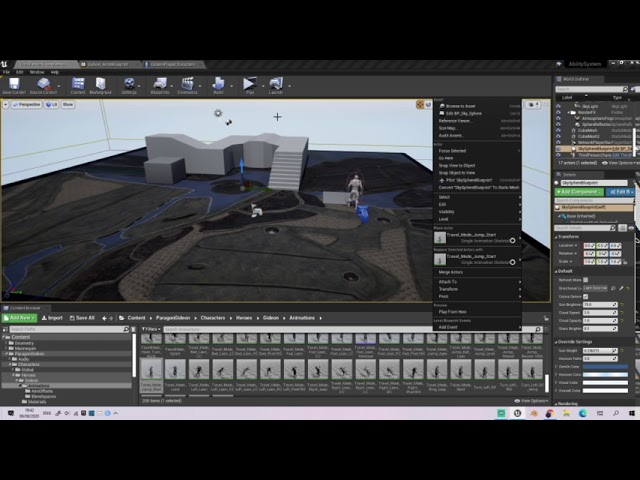Viewport: 640px width, 480px height.
Task: Toggle visibility of NetworkPlayerStart actor
Action: tap(558, 143)
